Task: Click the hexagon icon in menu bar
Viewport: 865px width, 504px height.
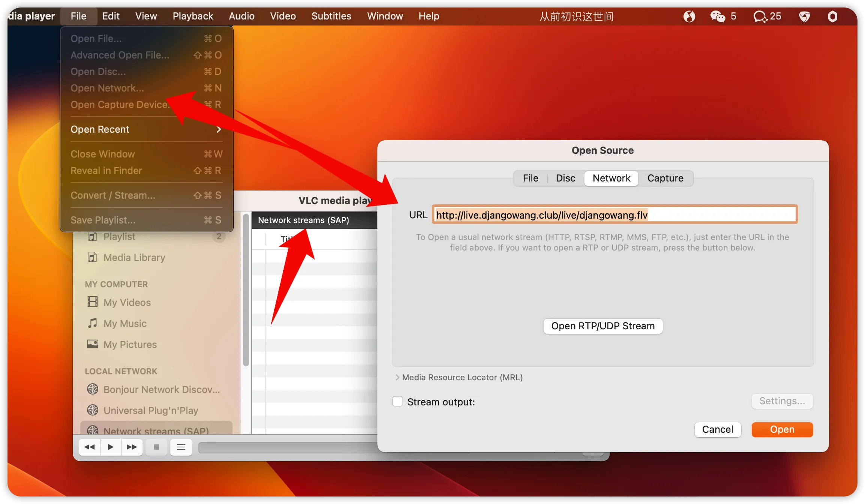Action: point(832,16)
